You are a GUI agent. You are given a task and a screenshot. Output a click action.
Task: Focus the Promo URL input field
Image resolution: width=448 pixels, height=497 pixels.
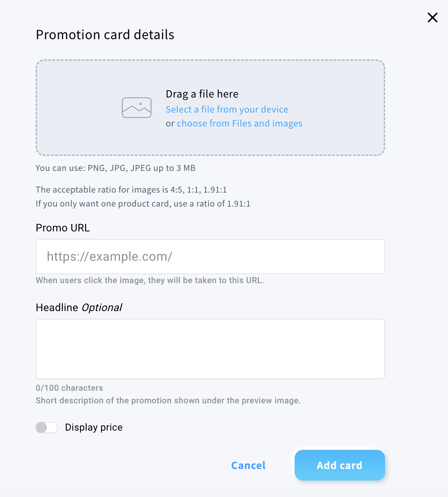point(210,257)
